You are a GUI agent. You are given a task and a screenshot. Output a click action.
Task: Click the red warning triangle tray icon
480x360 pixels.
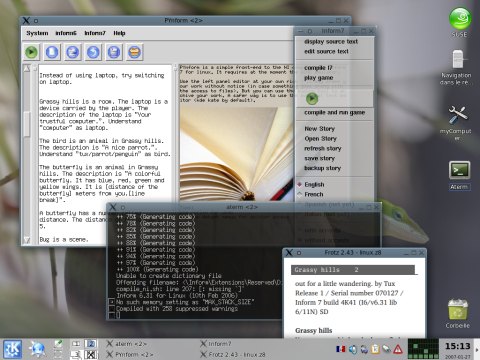[398, 349]
